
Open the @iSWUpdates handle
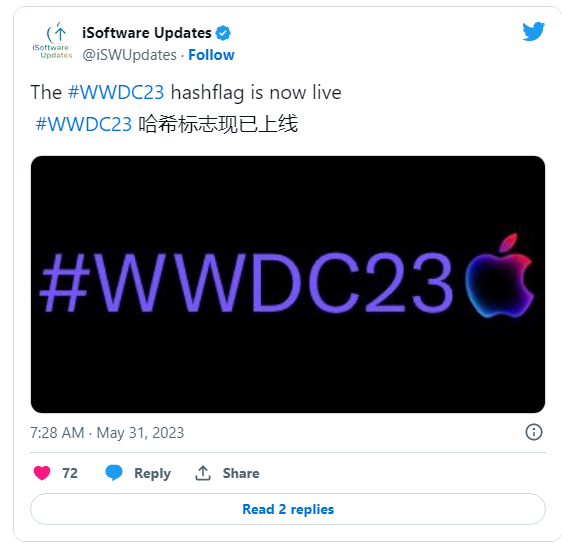point(129,55)
